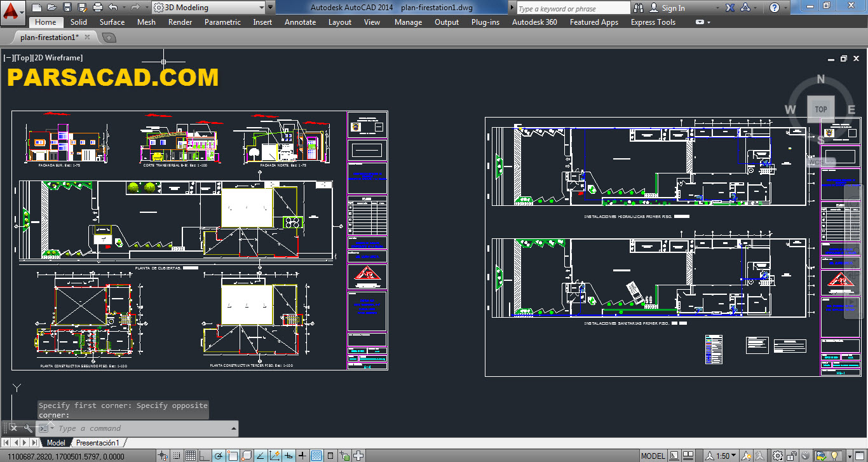Toggle Dynamic UCS in status bar
The image size is (868, 462).
pyautogui.click(x=275, y=456)
